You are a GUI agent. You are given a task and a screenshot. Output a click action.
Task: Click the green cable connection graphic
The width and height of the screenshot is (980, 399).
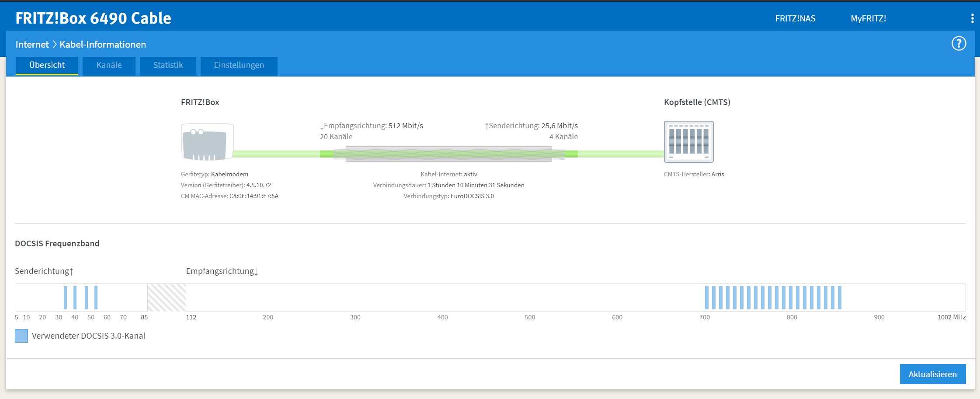pyautogui.click(x=448, y=154)
